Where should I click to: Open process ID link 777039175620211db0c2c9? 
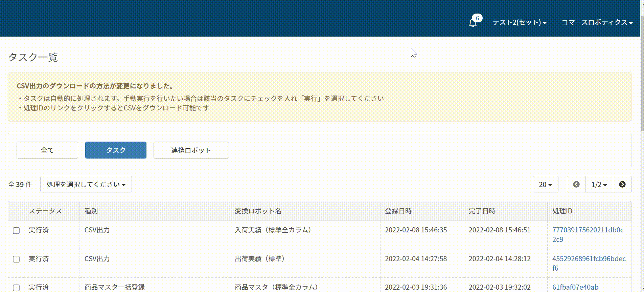click(588, 234)
